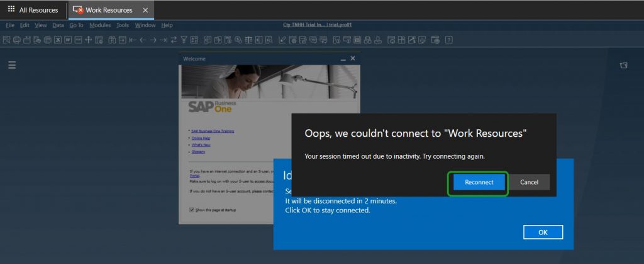This screenshot has width=644, height=264.
Task: Minimize the Welcome window
Action: pos(343,59)
